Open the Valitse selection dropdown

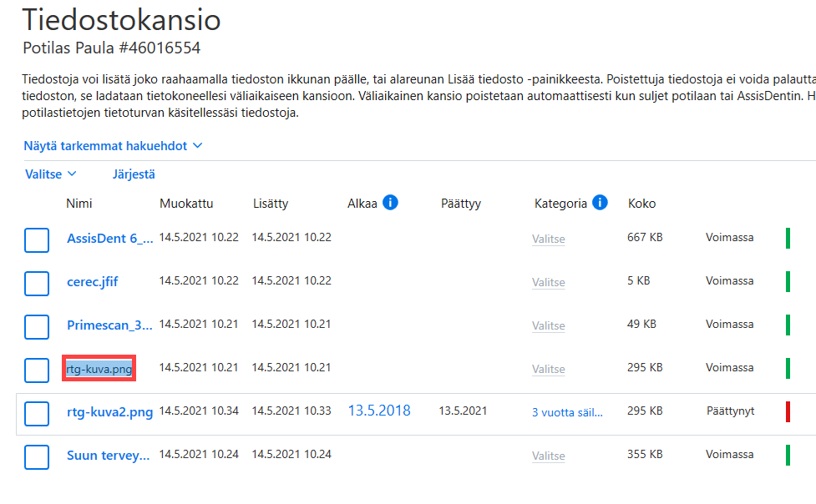coord(50,174)
